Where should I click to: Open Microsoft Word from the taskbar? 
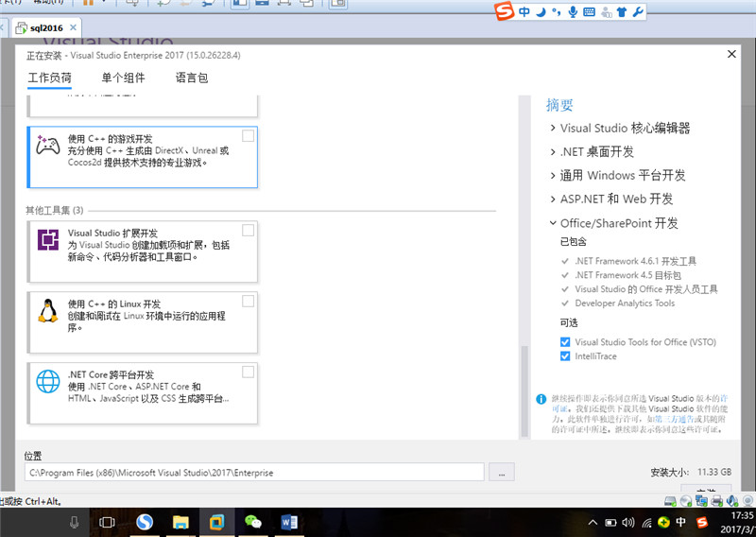click(x=289, y=522)
